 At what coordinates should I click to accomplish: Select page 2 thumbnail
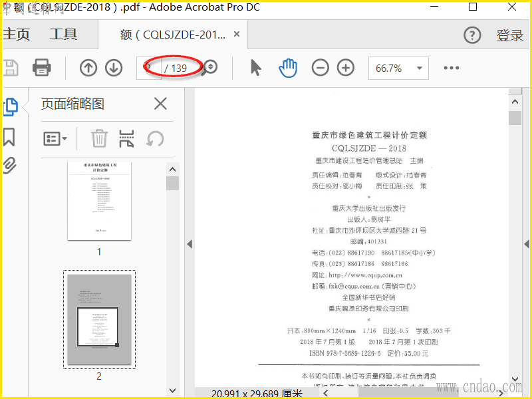click(99, 319)
